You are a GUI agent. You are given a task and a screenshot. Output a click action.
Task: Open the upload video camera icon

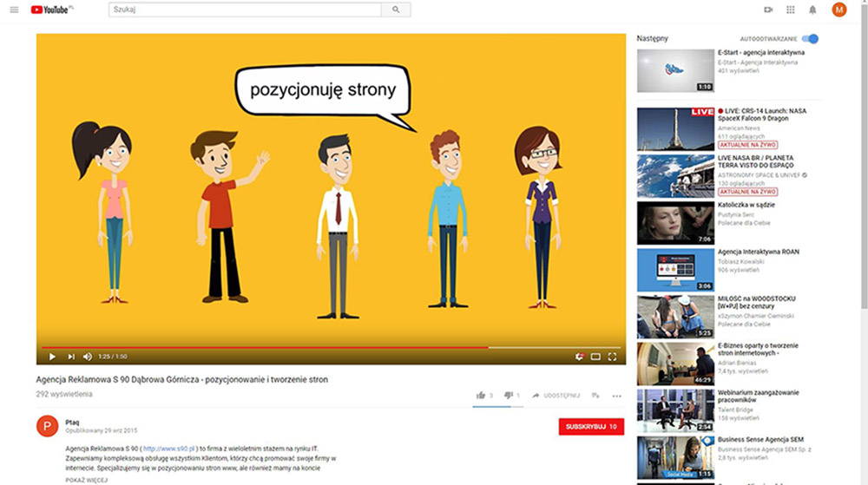[768, 10]
